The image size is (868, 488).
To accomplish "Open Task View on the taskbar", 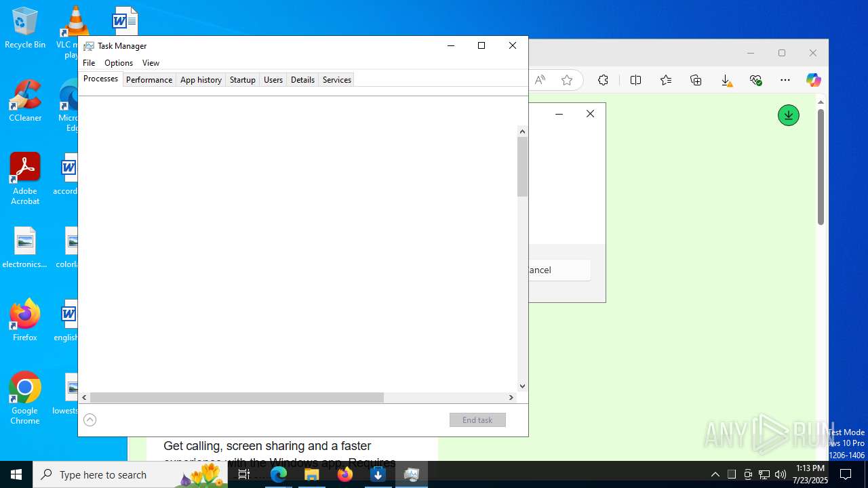I will pyautogui.click(x=244, y=474).
